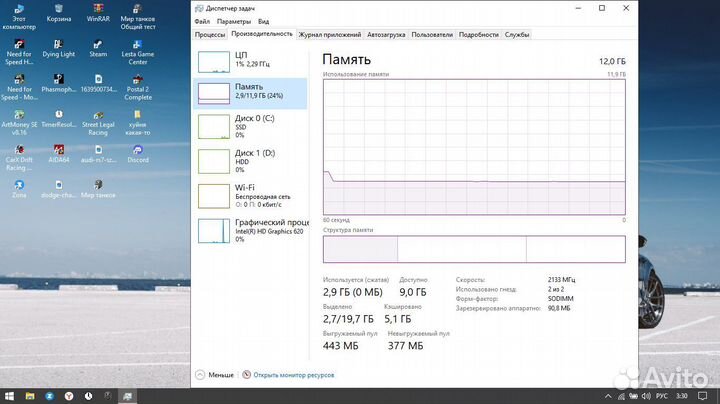Click the SODIMM form factor value

pos(560,298)
